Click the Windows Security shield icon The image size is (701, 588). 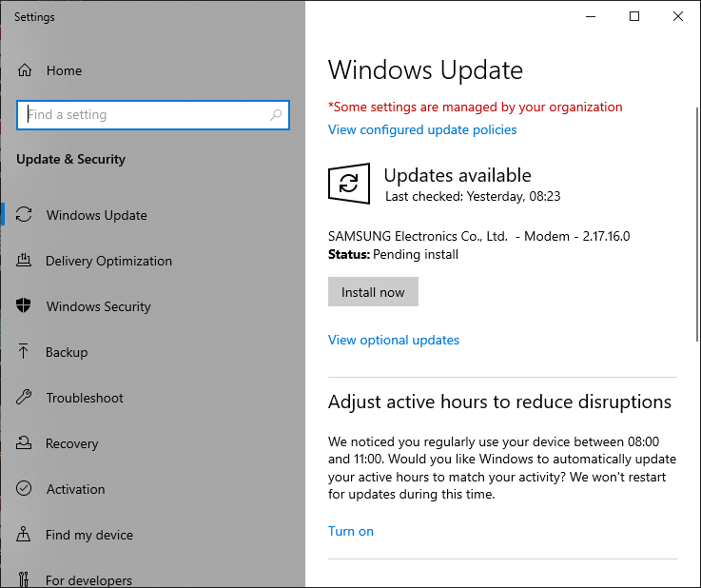[x=25, y=306]
